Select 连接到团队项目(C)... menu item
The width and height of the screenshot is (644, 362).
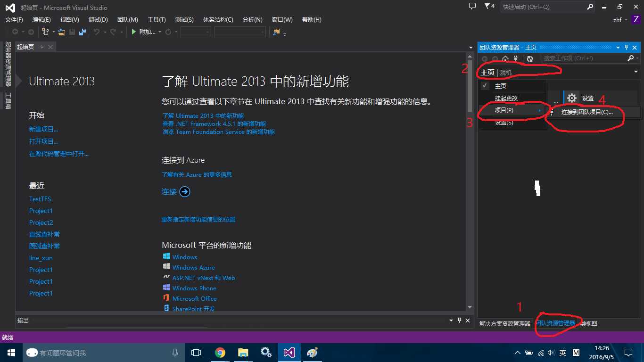(x=594, y=112)
